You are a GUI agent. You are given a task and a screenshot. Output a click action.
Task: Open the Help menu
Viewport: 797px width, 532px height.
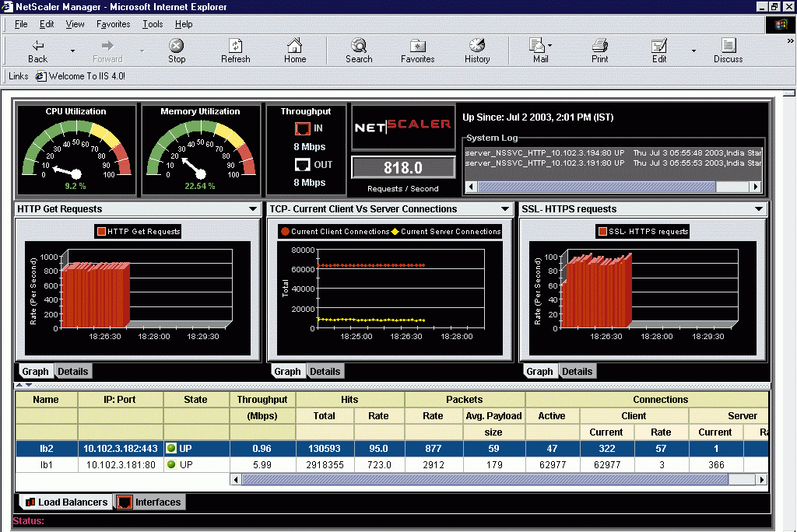[x=184, y=24]
